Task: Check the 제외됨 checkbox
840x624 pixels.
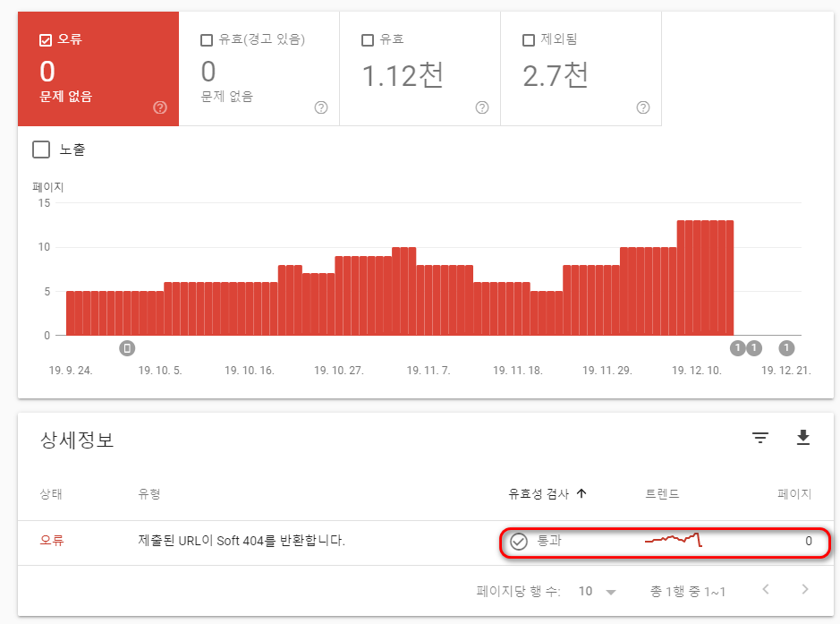Action: (528, 40)
